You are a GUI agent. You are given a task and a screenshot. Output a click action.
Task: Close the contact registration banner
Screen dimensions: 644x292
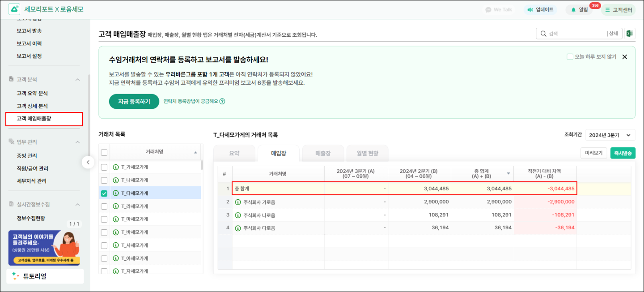point(625,57)
